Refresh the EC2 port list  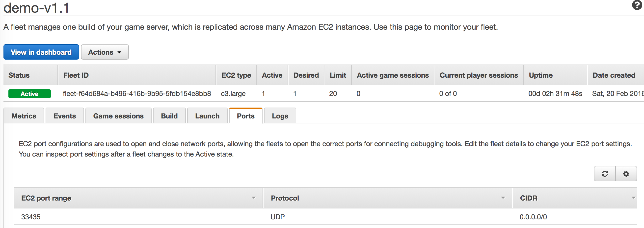click(605, 174)
